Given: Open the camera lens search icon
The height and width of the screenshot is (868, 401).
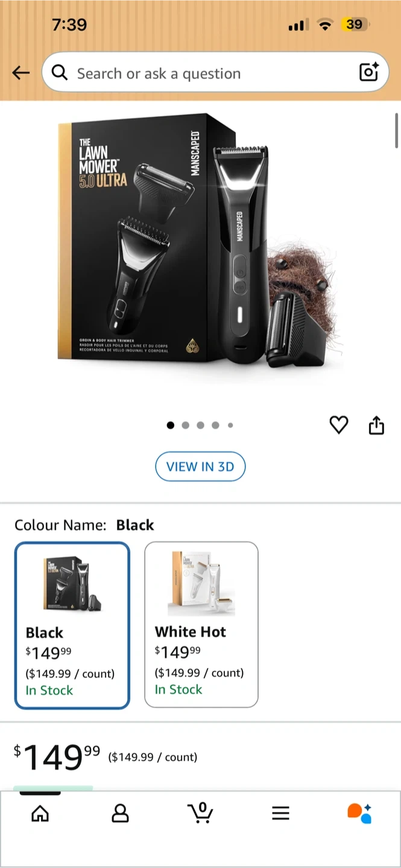Looking at the screenshot, I should pos(368,72).
